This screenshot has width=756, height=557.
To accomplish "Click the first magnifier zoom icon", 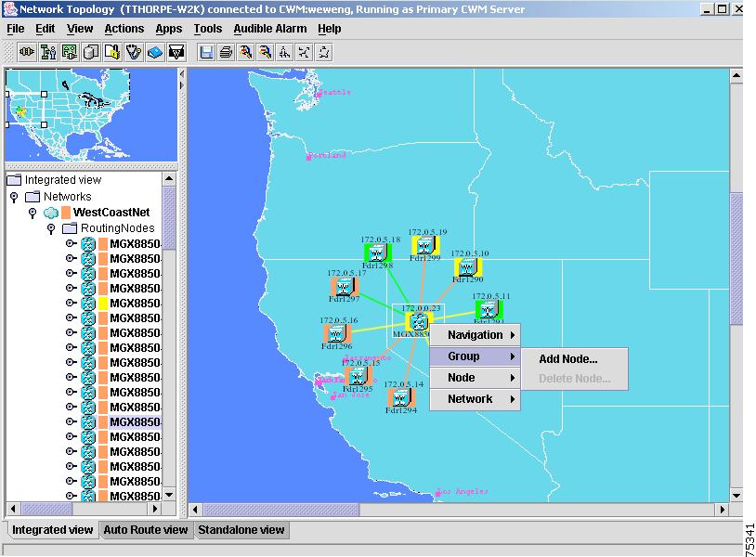I will pos(246,52).
